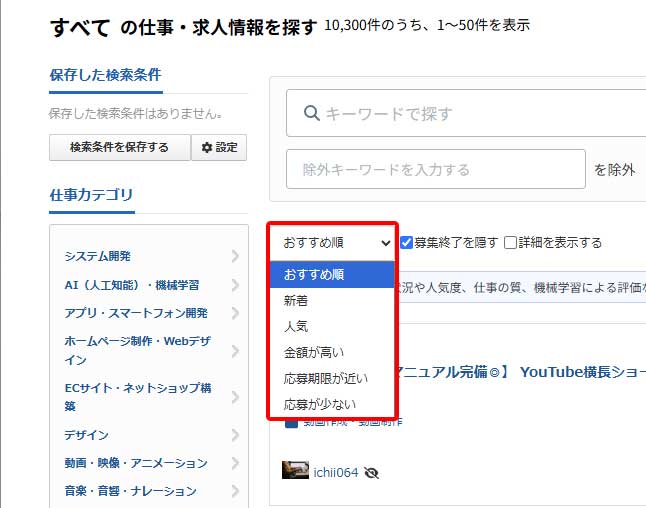Click the ichii064 user avatar thumbnail
This screenshot has height=508, width=646.
click(x=295, y=471)
